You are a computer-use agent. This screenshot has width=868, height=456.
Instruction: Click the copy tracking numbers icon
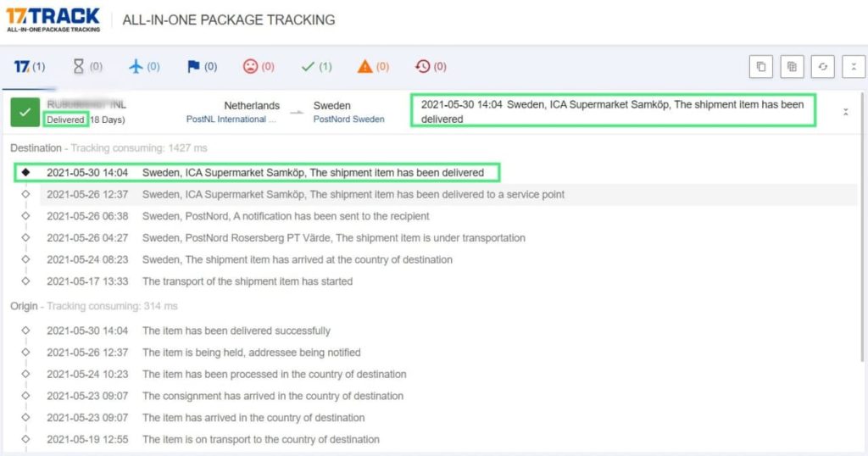tap(760, 66)
